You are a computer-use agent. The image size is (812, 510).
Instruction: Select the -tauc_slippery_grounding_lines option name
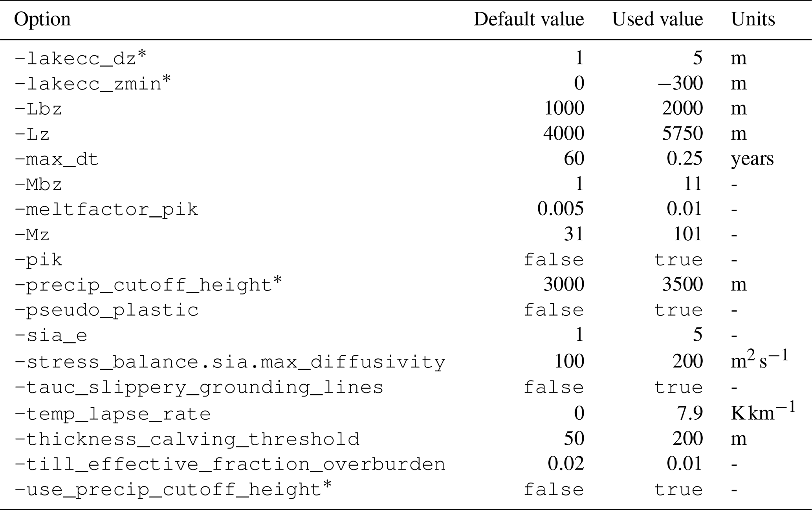pos(199,388)
